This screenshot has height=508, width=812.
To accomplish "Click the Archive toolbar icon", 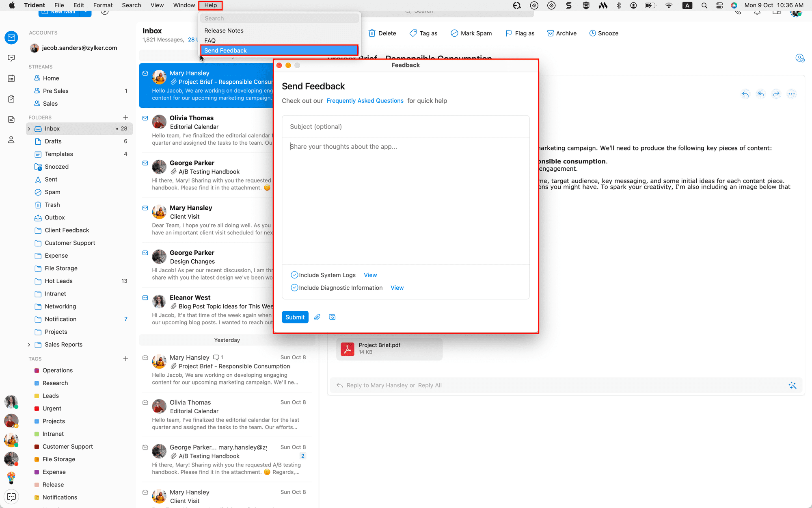I will [551, 33].
